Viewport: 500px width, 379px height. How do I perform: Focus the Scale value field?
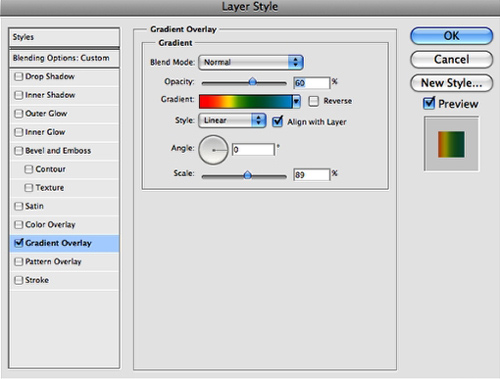click(312, 175)
